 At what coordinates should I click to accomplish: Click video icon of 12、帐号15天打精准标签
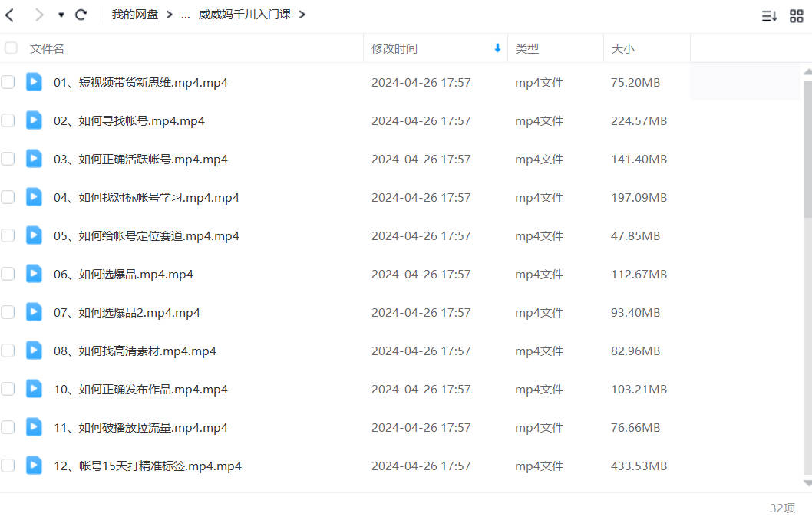pyautogui.click(x=35, y=465)
